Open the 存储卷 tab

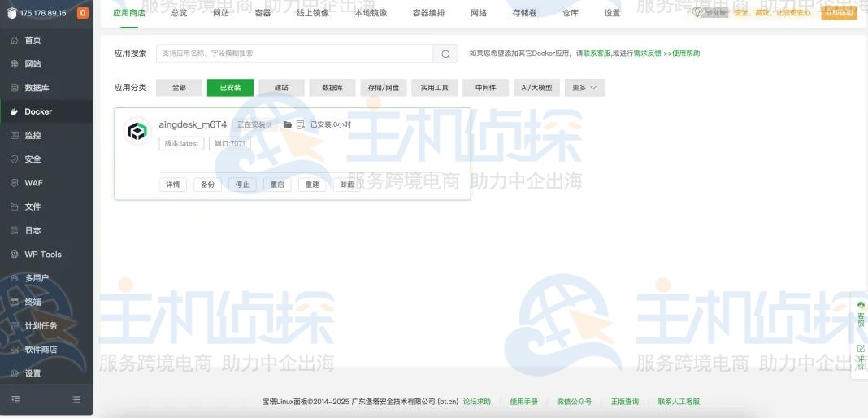coord(525,13)
